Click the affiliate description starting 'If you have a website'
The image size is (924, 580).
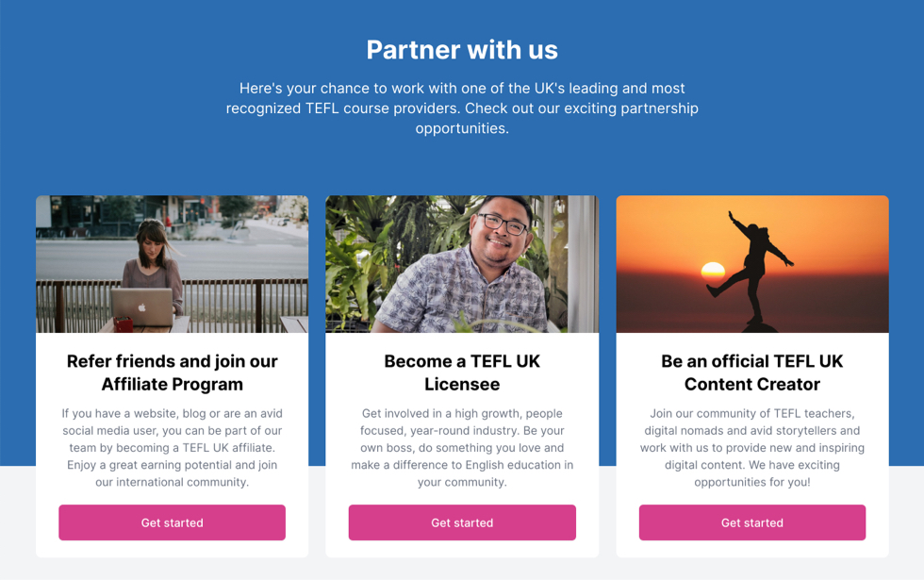(x=172, y=447)
